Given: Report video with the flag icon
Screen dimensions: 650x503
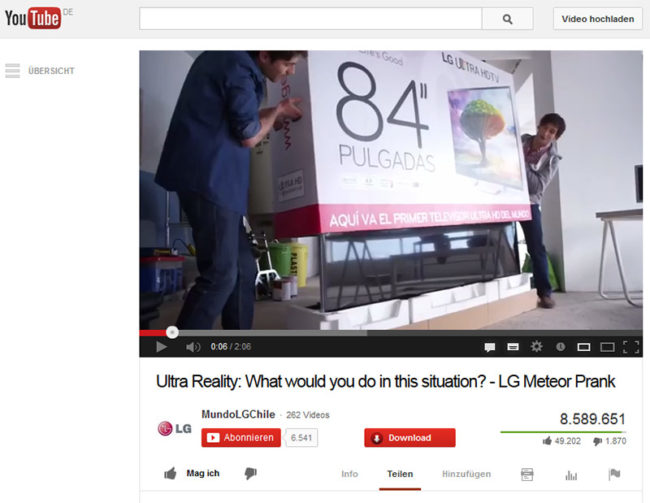Looking at the screenshot, I should [614, 474].
